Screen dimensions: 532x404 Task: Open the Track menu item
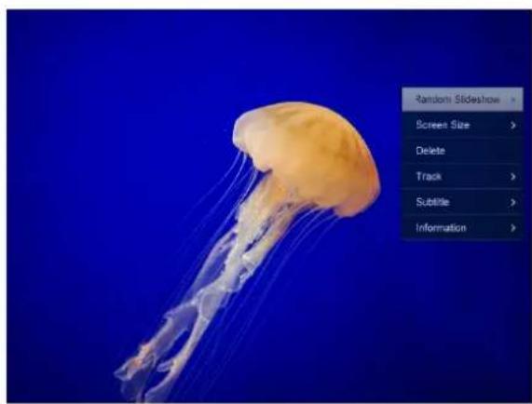click(462, 176)
